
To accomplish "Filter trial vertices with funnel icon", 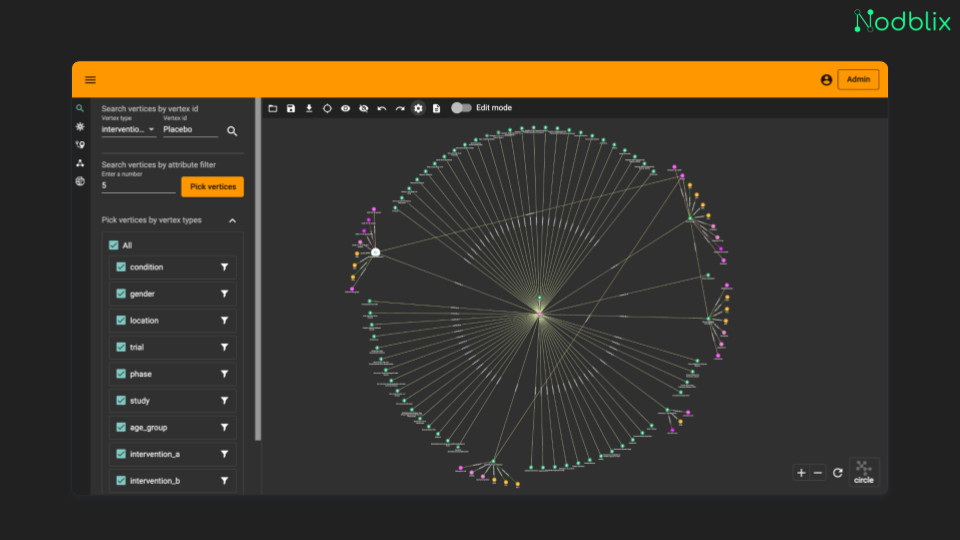I will point(225,347).
